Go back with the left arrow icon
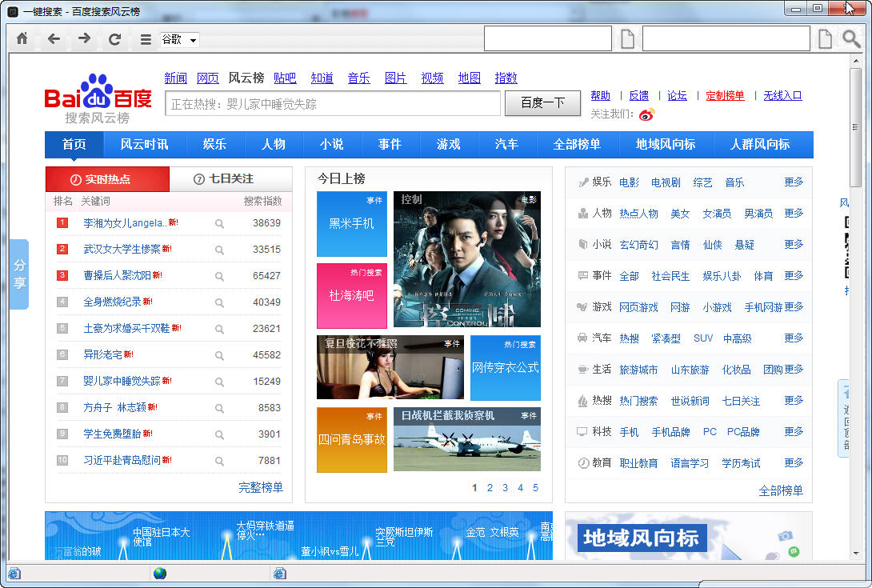Screen dimensions: 872x588 pos(54,39)
